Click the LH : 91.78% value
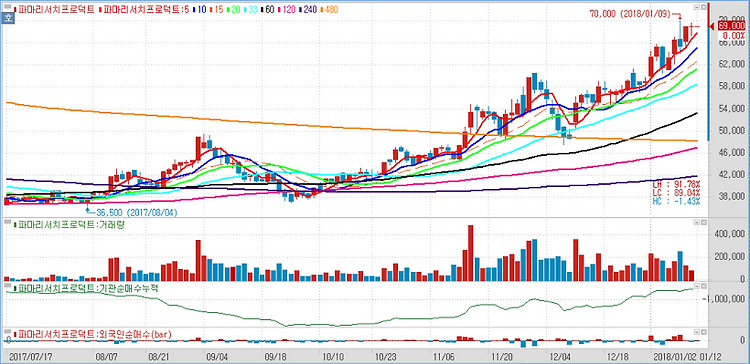 click(x=676, y=184)
